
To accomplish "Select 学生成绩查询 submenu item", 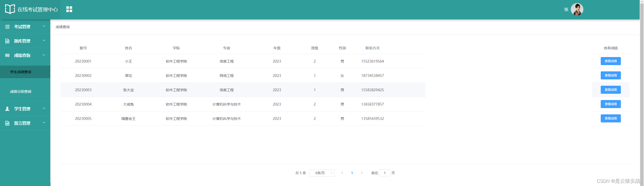I will point(25,72).
